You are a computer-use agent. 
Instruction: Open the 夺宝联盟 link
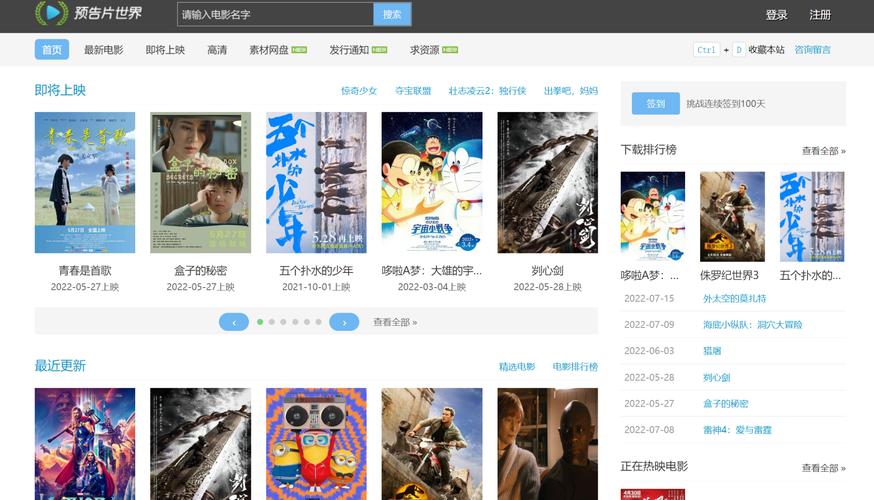click(413, 91)
